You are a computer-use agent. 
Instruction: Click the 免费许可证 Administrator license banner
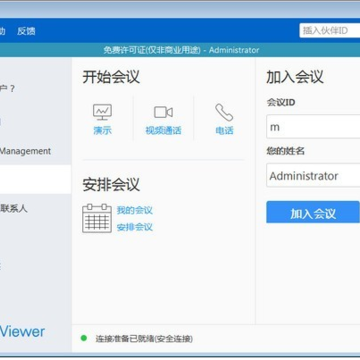click(181, 50)
